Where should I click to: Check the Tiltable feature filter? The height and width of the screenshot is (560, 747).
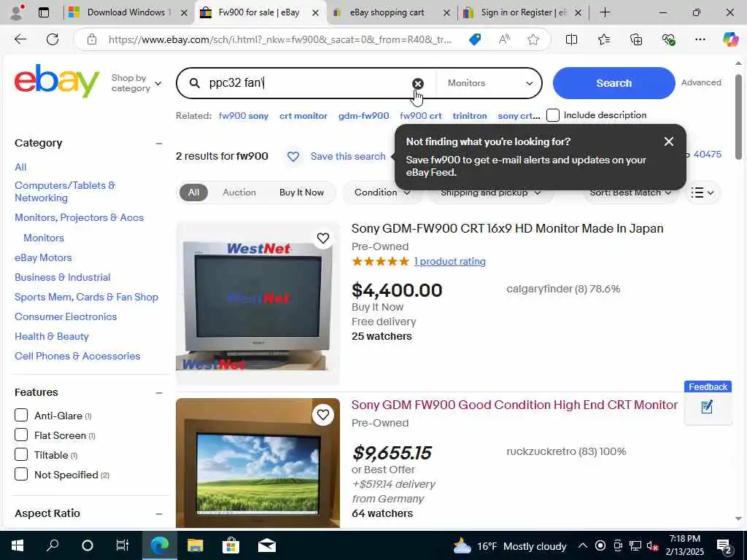pyautogui.click(x=21, y=454)
